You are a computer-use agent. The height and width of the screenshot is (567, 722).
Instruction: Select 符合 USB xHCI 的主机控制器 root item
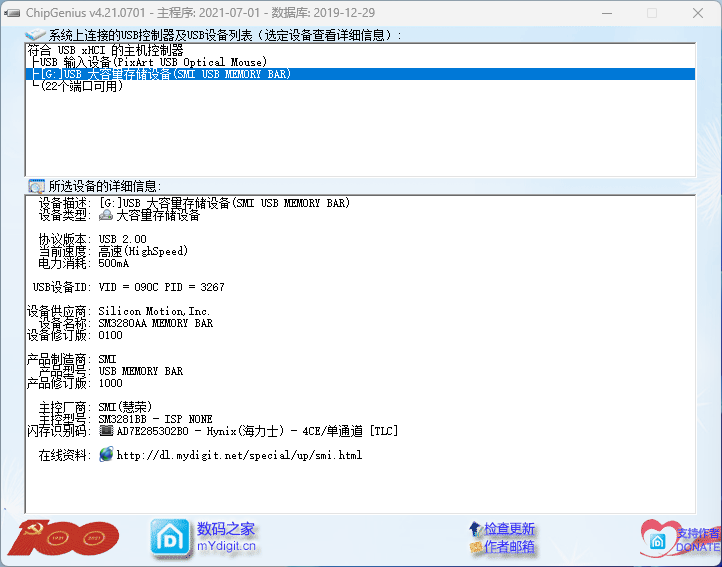click(105, 50)
